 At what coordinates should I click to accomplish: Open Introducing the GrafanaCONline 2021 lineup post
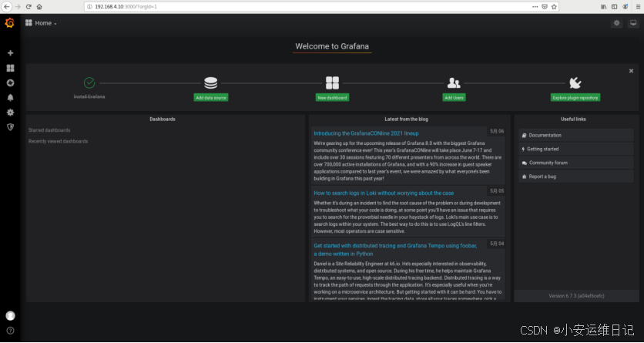click(x=366, y=133)
